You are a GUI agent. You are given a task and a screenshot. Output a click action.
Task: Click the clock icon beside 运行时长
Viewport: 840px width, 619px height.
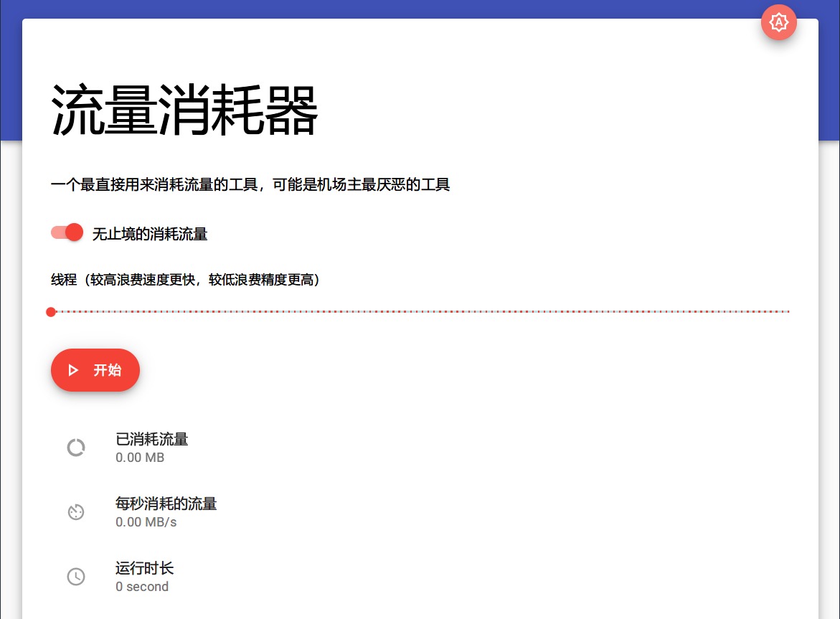coord(76,576)
